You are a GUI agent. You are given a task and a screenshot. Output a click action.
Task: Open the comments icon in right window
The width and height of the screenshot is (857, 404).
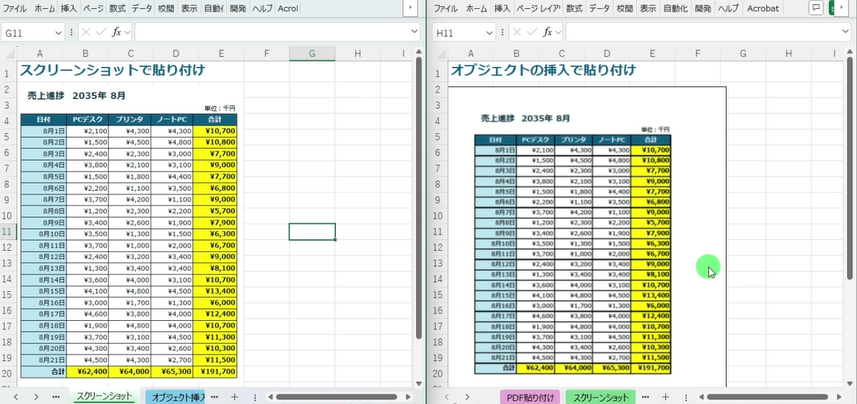pos(816,8)
